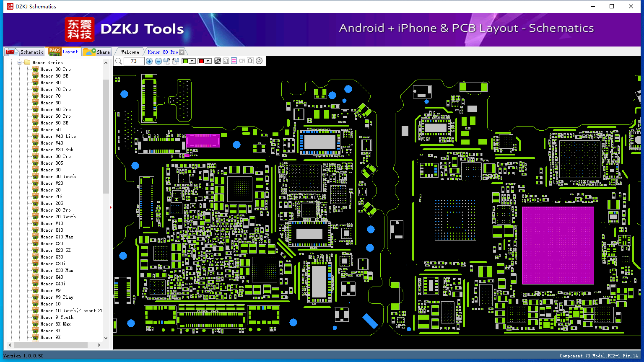Click the PADS board icon on Layout tab

[x=55, y=52]
